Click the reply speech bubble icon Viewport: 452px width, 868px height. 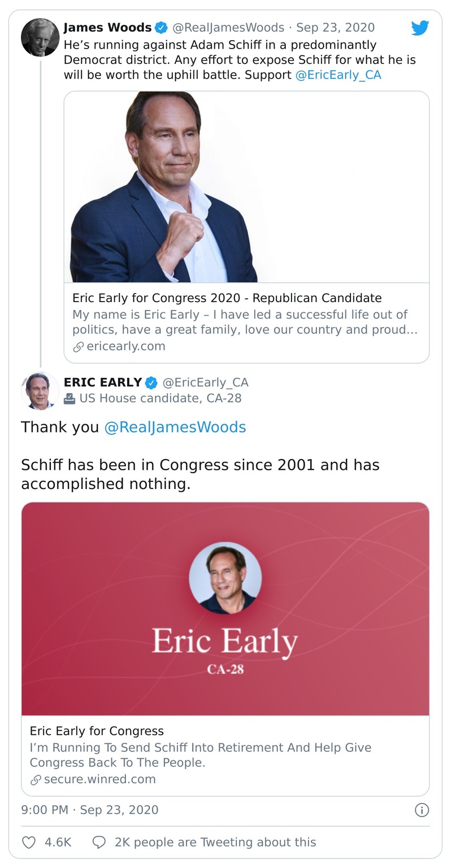(x=99, y=842)
